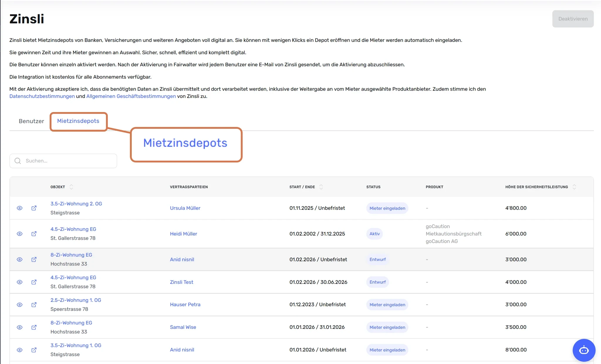The height and width of the screenshot is (364, 601).
Task: Open tenant Hauser Petra
Action: (x=185, y=304)
